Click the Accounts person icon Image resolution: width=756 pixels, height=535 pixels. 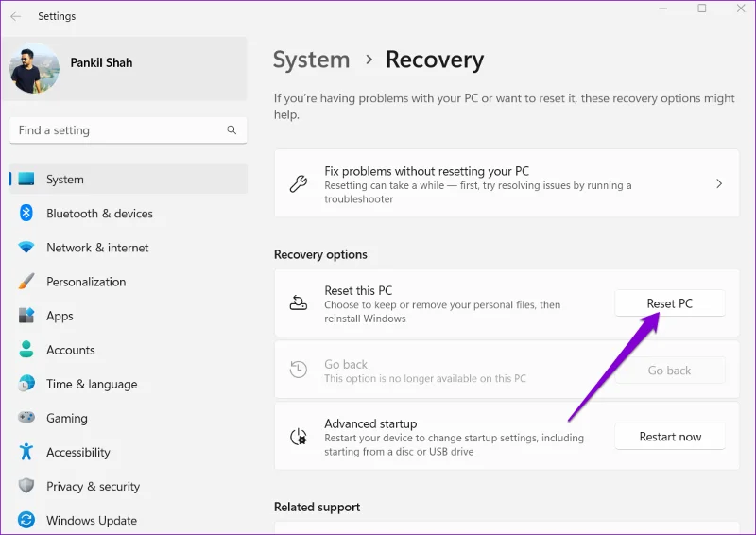(x=26, y=350)
